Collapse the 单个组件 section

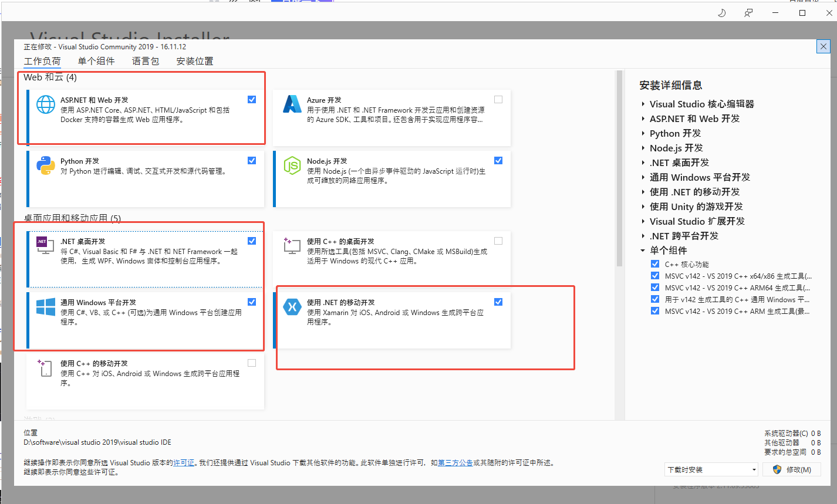(x=643, y=251)
